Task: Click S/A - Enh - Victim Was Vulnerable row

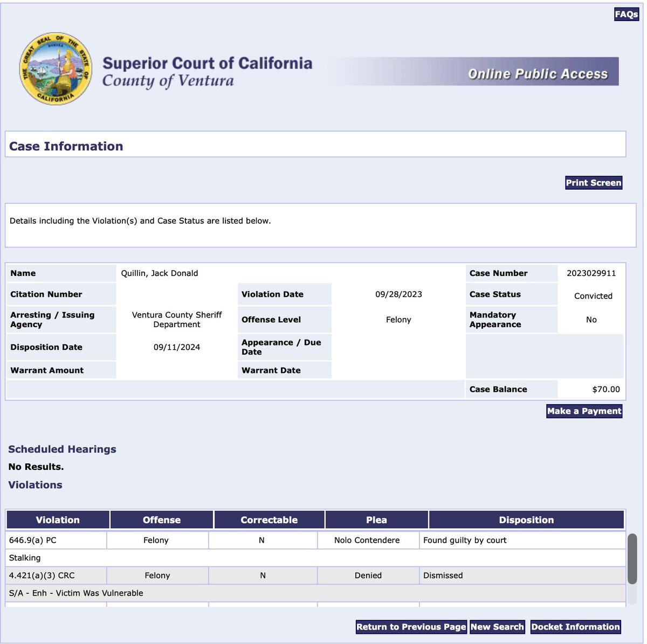Action: click(315, 593)
